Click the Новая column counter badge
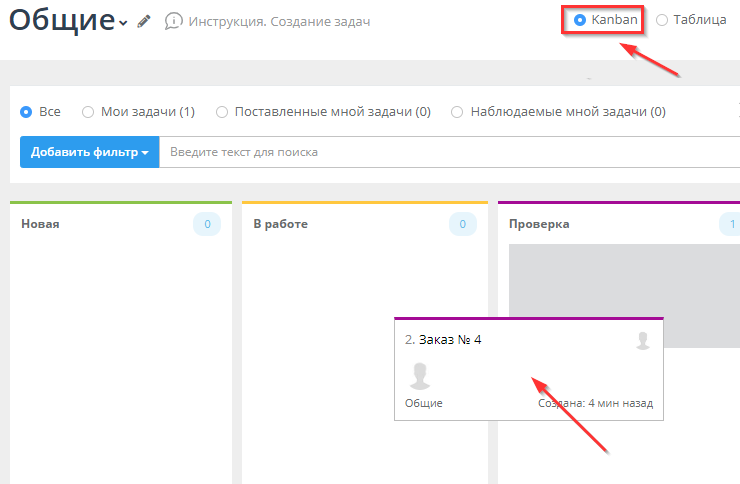The height and width of the screenshot is (484, 740). (207, 224)
